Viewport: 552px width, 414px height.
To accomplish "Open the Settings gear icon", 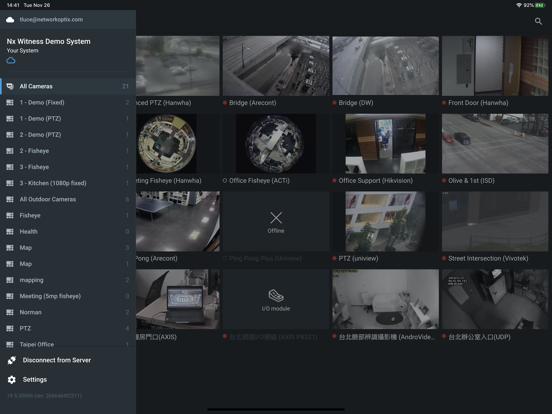I will [x=12, y=380].
